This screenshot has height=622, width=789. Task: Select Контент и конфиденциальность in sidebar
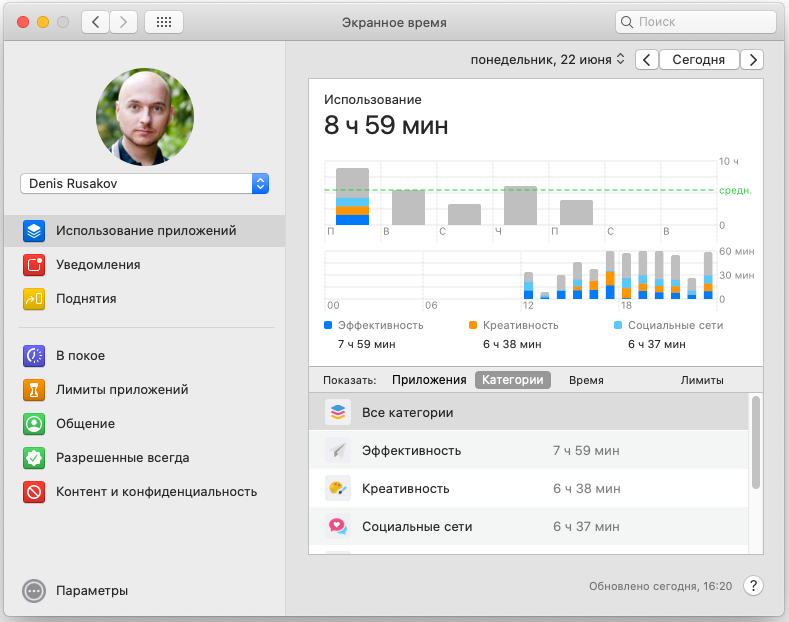click(144, 492)
